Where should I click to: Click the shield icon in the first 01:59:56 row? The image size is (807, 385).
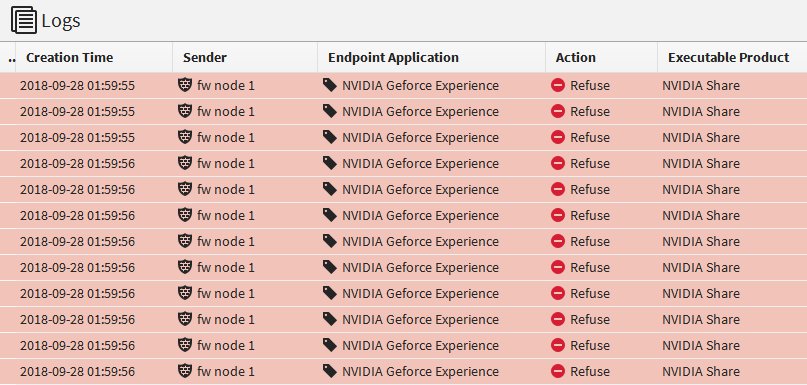coord(185,163)
